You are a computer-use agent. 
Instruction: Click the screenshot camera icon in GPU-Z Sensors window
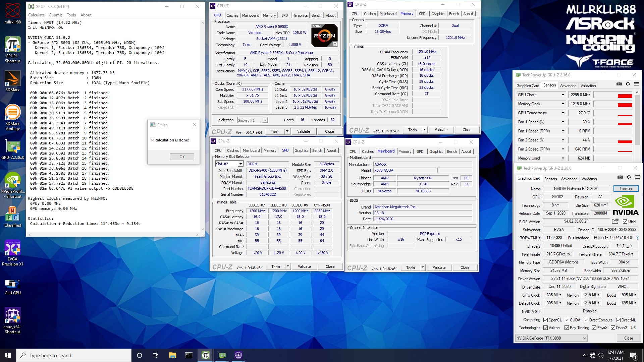pyautogui.click(x=619, y=84)
